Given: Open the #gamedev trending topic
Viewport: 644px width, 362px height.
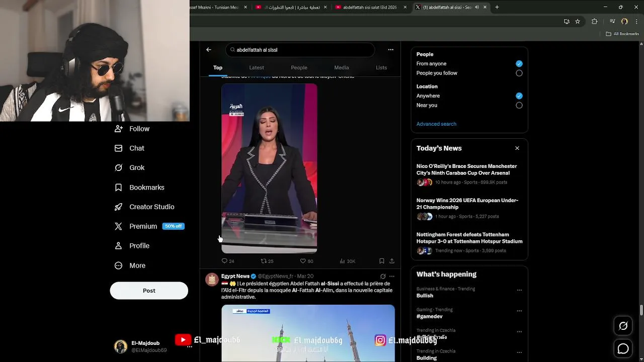Looking at the screenshot, I should [429, 316].
